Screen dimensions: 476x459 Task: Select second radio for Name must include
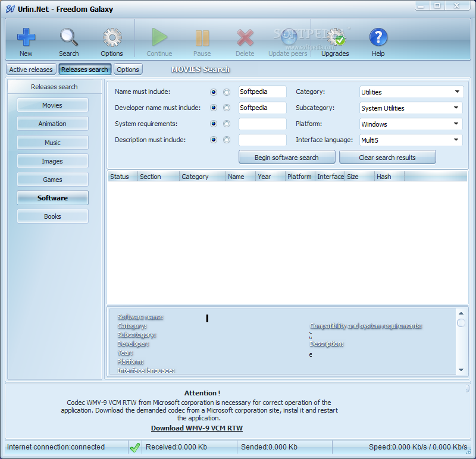227,92
